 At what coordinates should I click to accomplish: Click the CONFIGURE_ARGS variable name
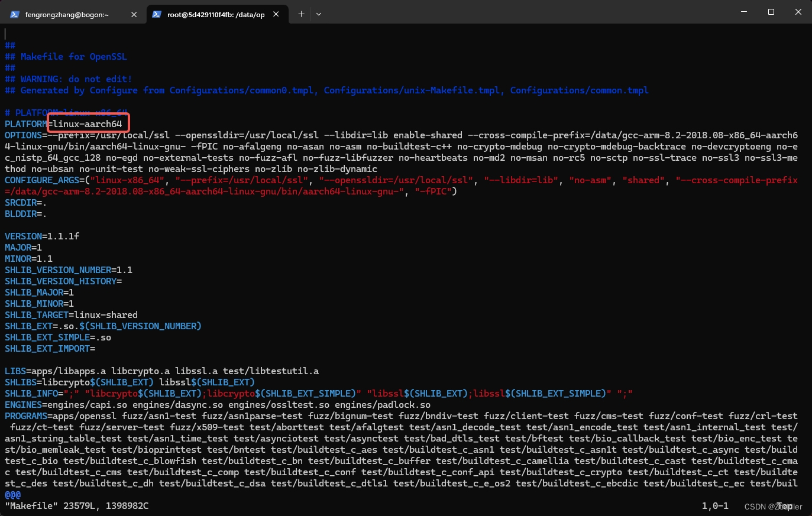coord(42,180)
